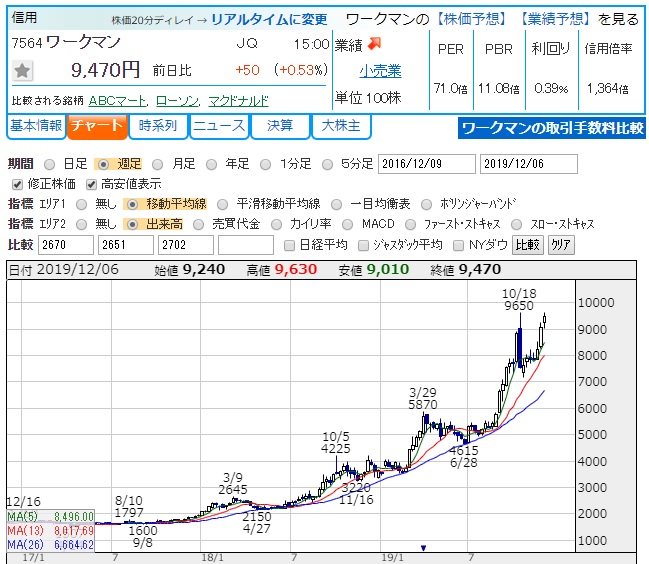This screenshot has width=649, height=564.
Task: Toggle the 高安値表示 checkbox
Action: tap(91, 184)
